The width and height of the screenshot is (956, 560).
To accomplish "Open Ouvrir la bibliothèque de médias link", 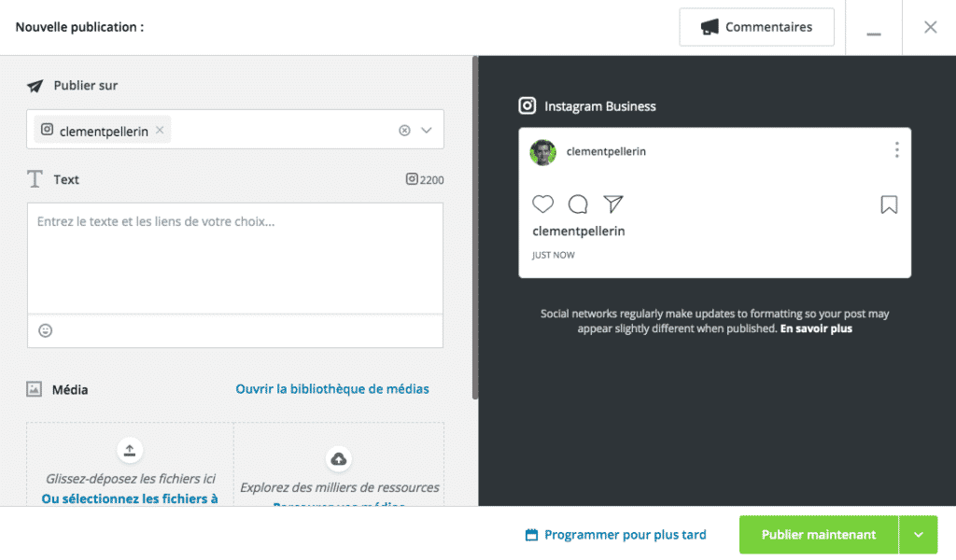I will (x=332, y=389).
